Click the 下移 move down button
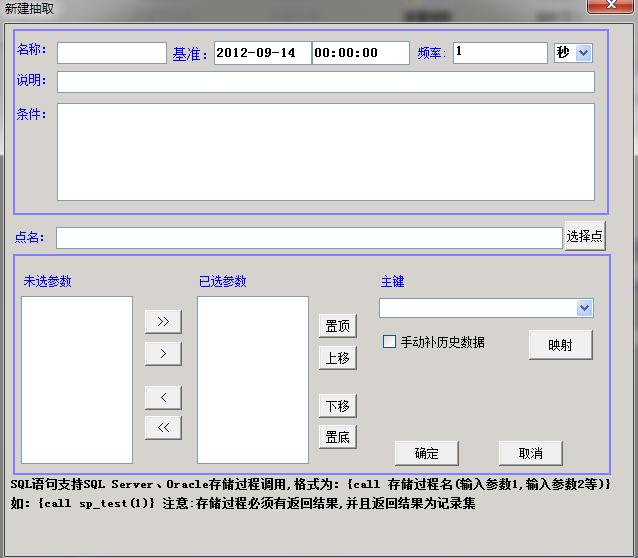Image resolution: width=638 pixels, height=558 pixels. pos(338,405)
